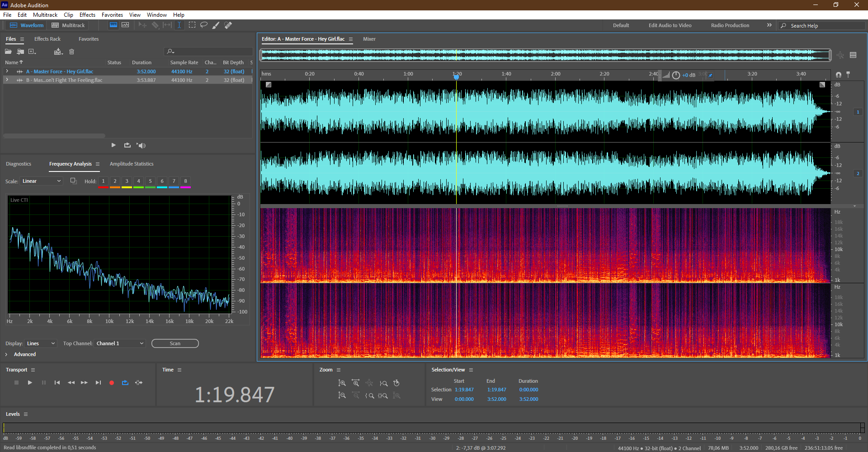
Task: Open the Scale Linear dropdown
Action: 42,181
